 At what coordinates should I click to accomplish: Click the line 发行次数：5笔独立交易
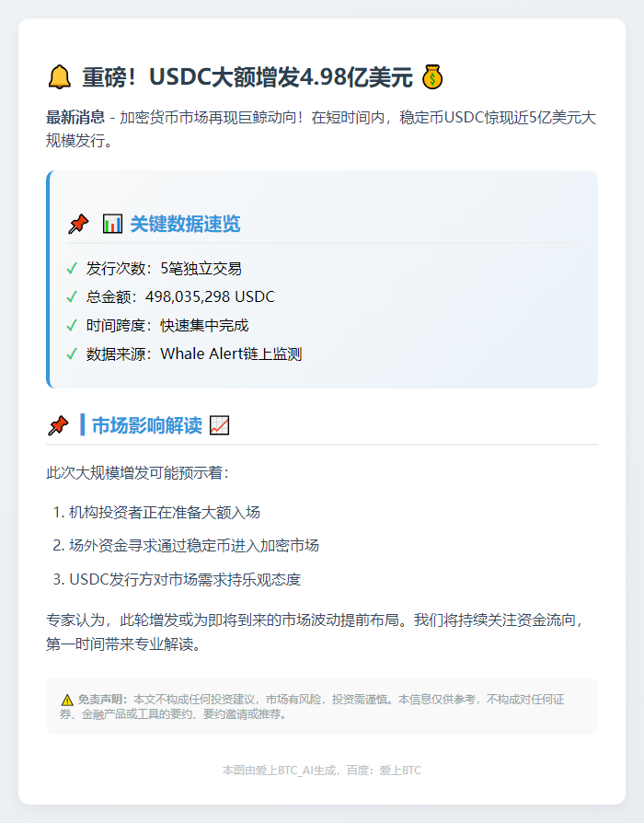[x=164, y=269]
